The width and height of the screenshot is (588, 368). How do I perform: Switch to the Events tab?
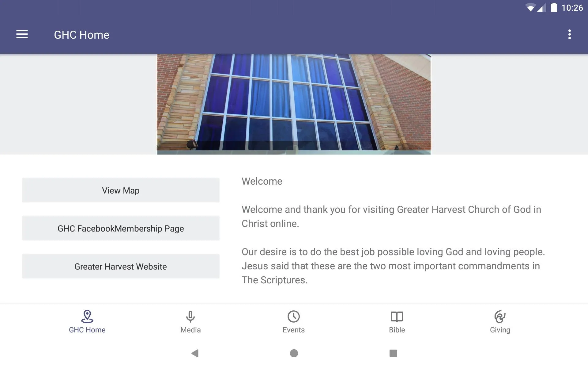coord(294,322)
